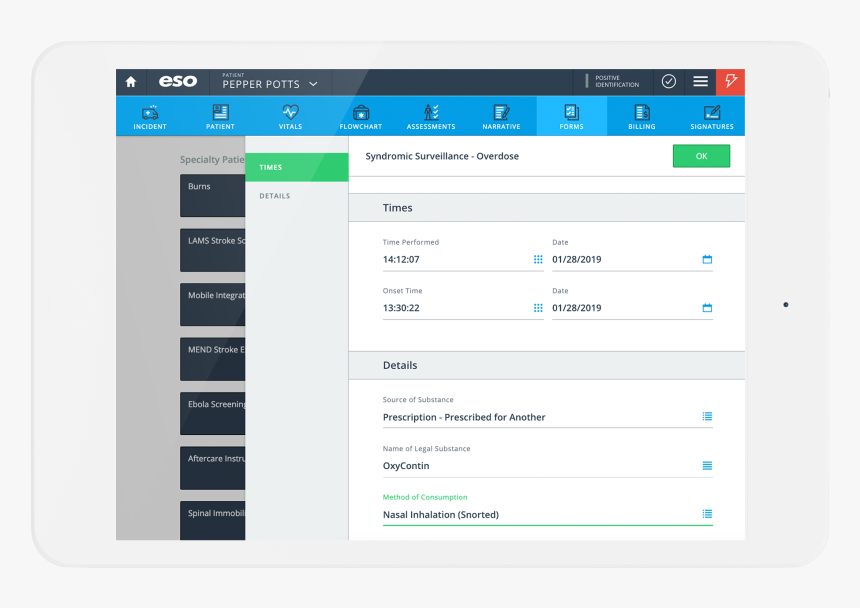Open the Positive Identification indicator
The width and height of the screenshot is (860, 608).
pyautogui.click(x=613, y=82)
